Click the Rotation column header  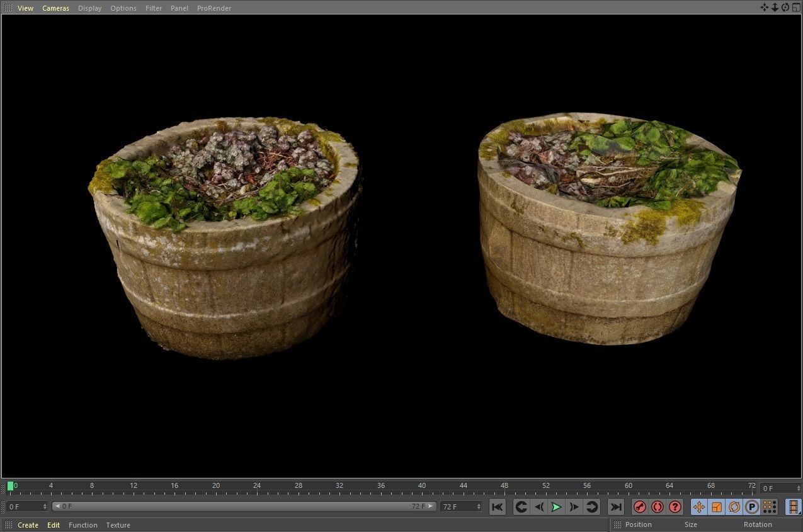(758, 524)
